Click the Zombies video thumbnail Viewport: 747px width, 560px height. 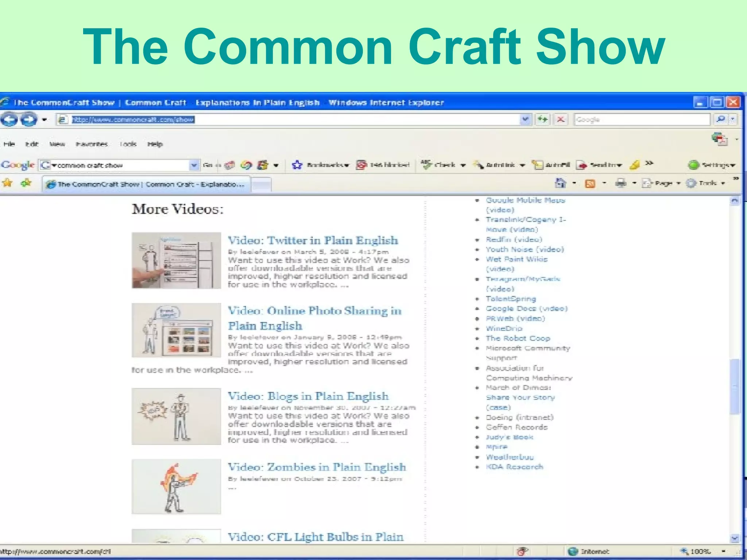coord(177,486)
